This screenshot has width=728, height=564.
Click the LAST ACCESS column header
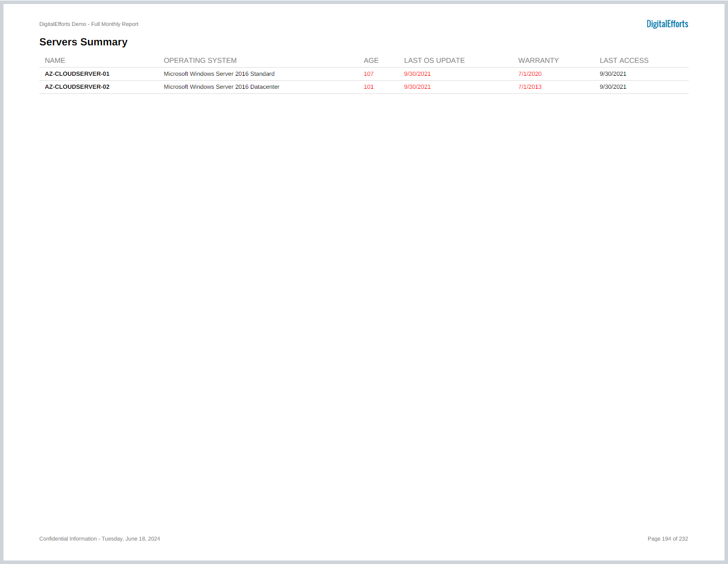point(624,60)
